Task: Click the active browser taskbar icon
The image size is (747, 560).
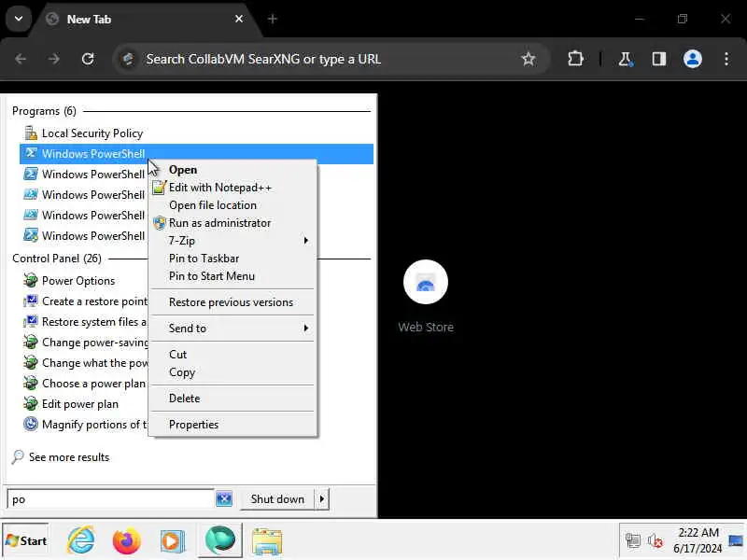Action: [x=220, y=540]
